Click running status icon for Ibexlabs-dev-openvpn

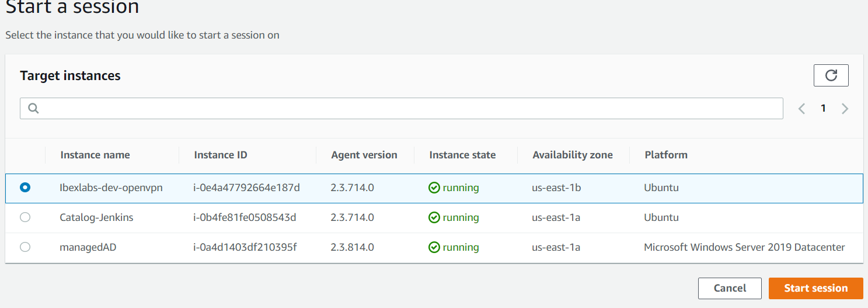click(434, 188)
